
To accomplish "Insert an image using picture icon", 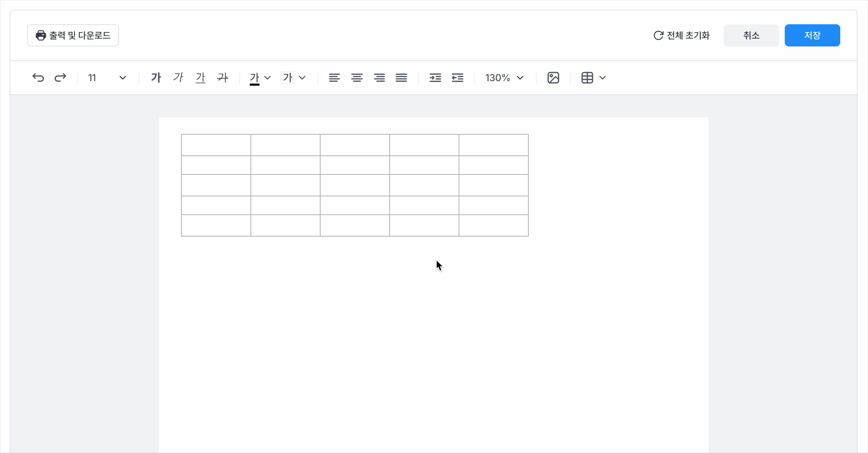I will pos(553,78).
